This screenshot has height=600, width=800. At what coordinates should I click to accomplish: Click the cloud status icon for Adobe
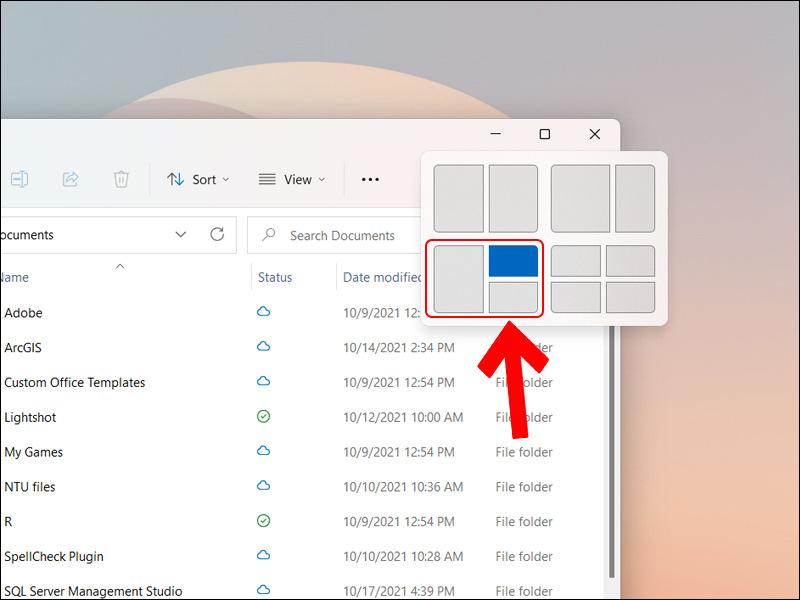263,312
